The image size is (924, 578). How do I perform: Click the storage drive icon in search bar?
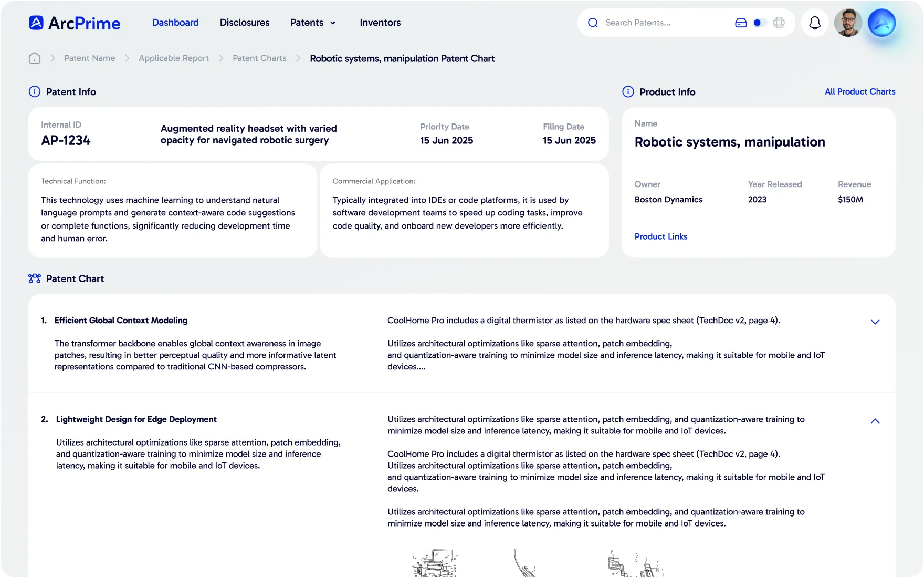click(741, 23)
